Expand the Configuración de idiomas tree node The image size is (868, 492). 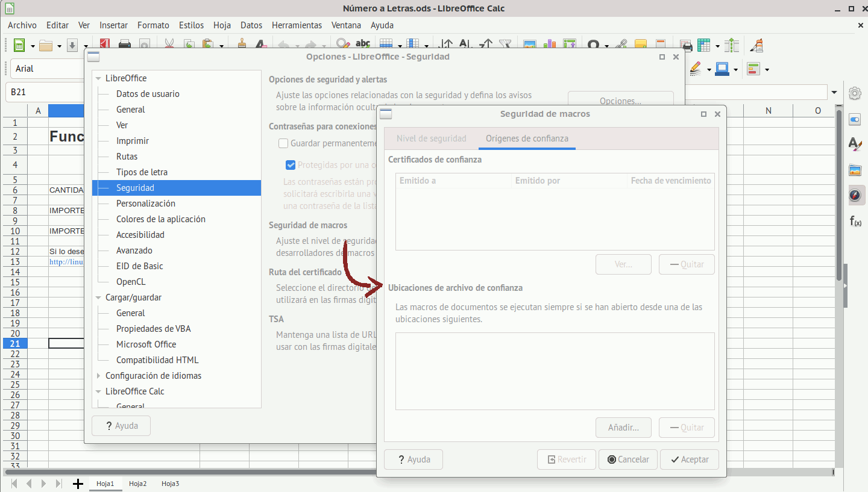pyautogui.click(x=99, y=376)
